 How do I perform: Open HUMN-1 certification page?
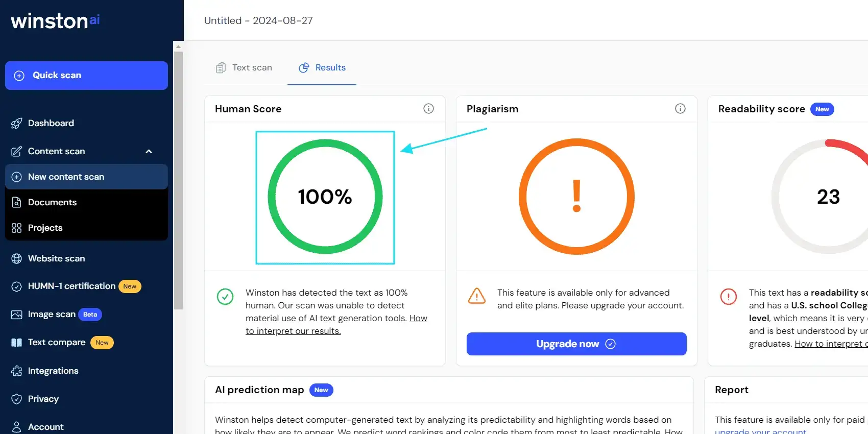click(71, 286)
